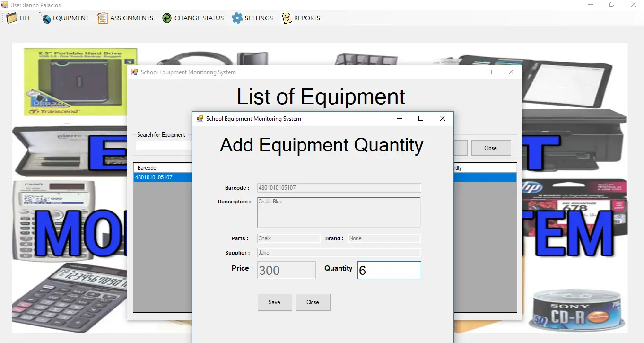This screenshot has width=644, height=343.
Task: Click the Barcode column header
Action: point(162,168)
